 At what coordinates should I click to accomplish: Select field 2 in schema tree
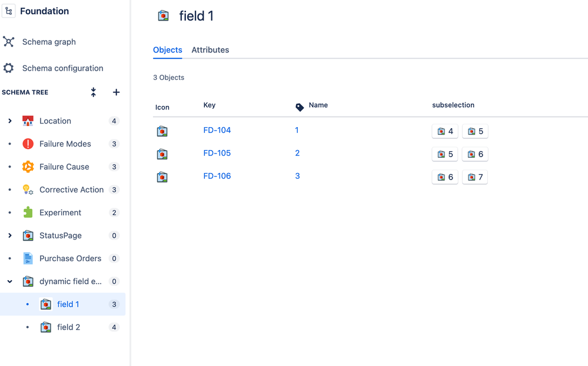[68, 327]
